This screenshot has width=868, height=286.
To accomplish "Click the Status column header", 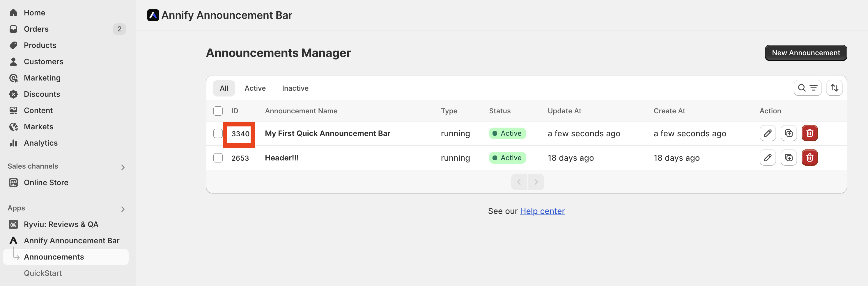I will click(500, 111).
